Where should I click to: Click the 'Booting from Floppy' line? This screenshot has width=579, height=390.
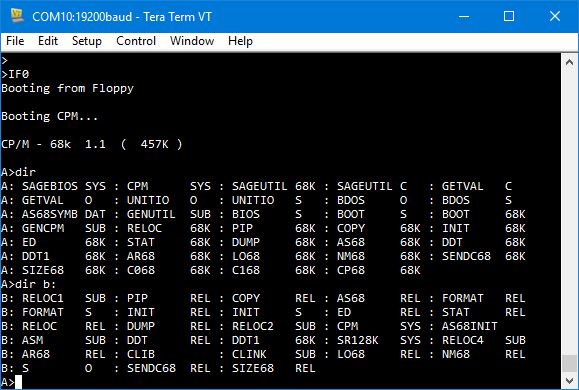tap(68, 88)
